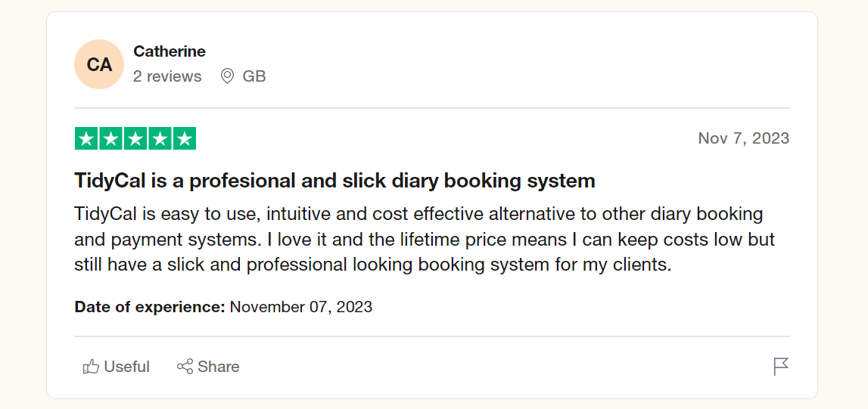Click the Share network icon
The height and width of the screenshot is (409, 868).
(185, 367)
